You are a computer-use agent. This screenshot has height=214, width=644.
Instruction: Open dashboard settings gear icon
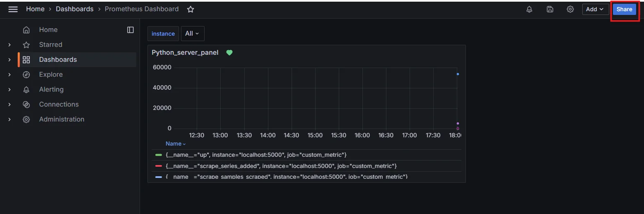[570, 9]
